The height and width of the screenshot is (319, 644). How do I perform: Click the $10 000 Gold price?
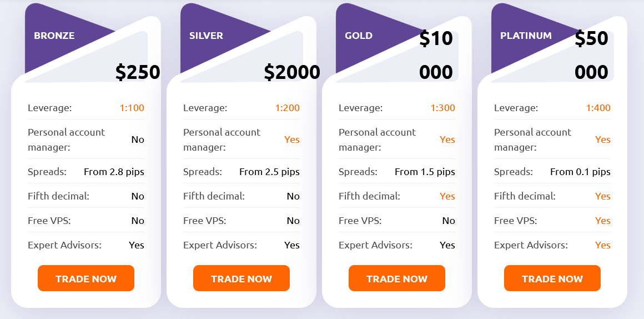point(436,56)
